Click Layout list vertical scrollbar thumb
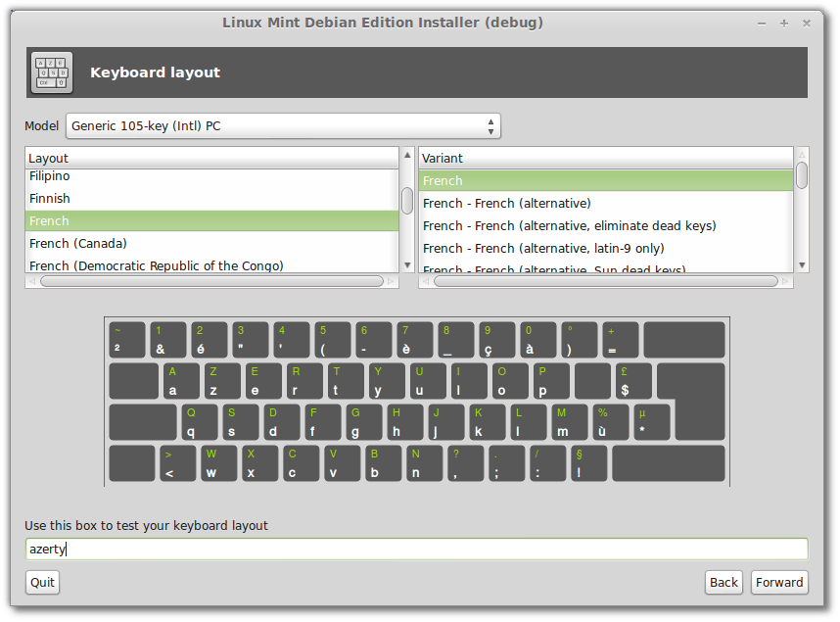 pyautogui.click(x=407, y=201)
